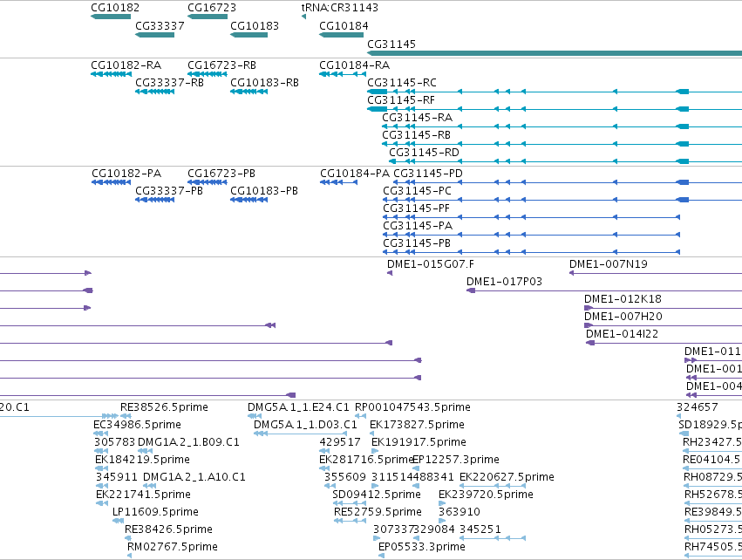Click the CG10183-RB transcript label

[x=264, y=82]
